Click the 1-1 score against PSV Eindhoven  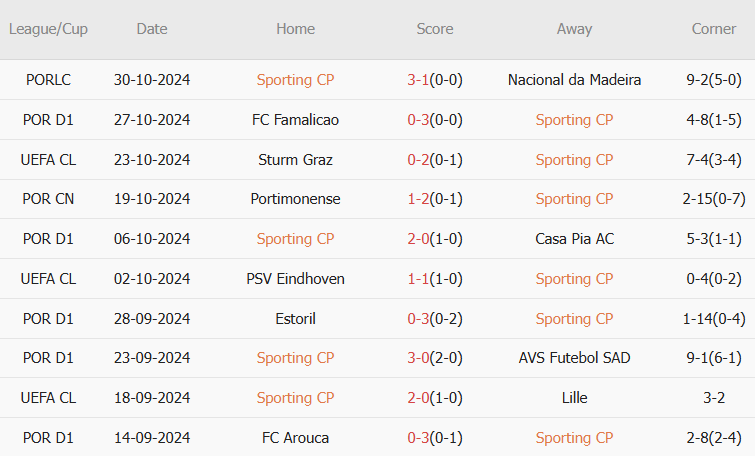pyautogui.click(x=418, y=279)
